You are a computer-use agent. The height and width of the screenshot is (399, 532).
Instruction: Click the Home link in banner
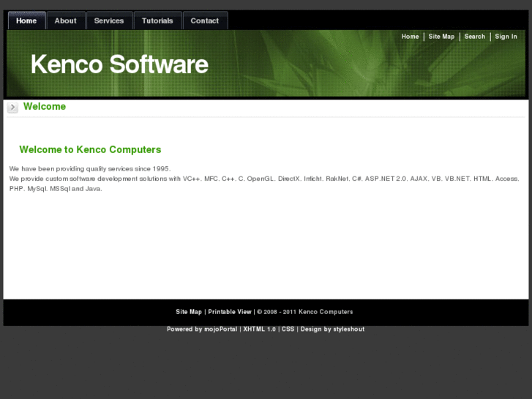coord(411,37)
